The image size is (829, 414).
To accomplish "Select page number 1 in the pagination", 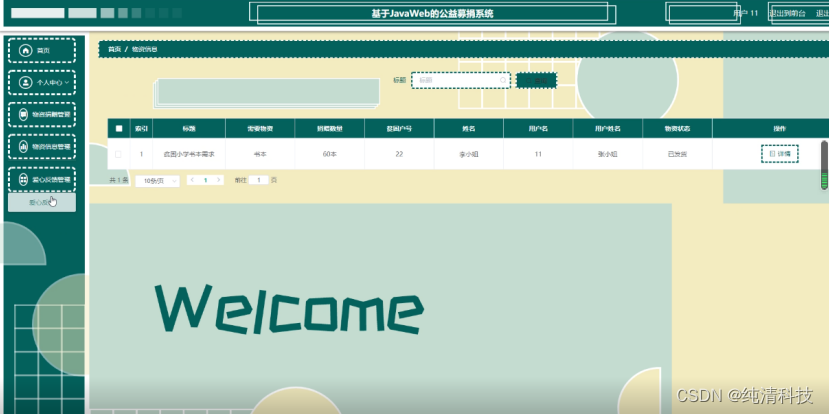I will [206, 180].
